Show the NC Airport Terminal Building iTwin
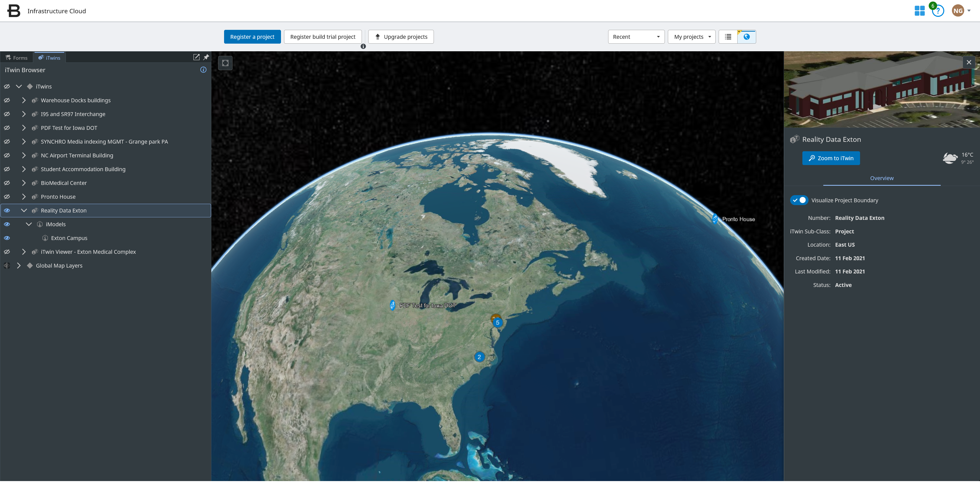Viewport: 980px width, 490px height. [x=7, y=156]
